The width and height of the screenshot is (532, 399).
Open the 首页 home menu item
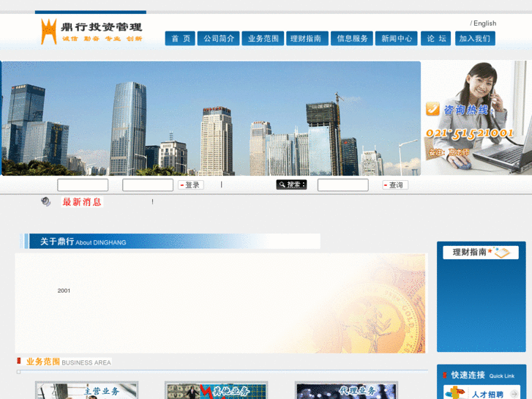coord(180,38)
